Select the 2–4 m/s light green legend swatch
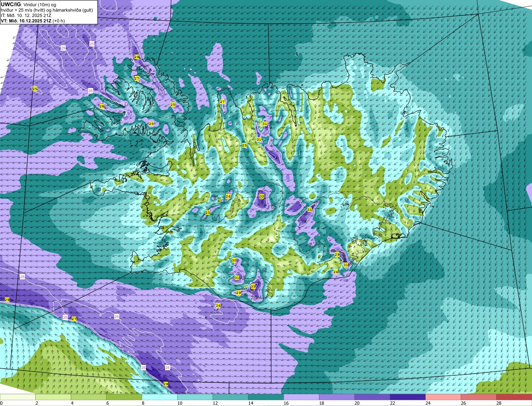532x406 pixels. tap(53, 397)
